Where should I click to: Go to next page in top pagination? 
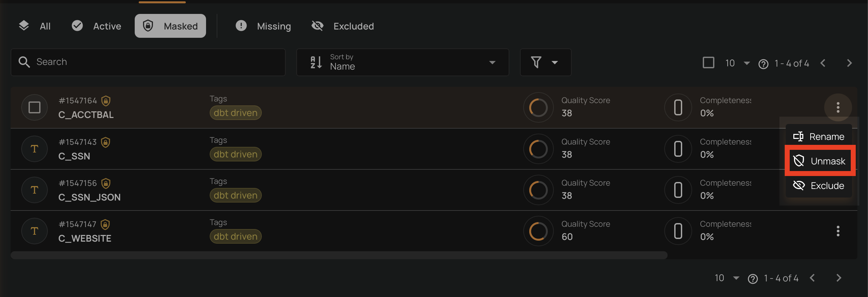click(x=849, y=63)
